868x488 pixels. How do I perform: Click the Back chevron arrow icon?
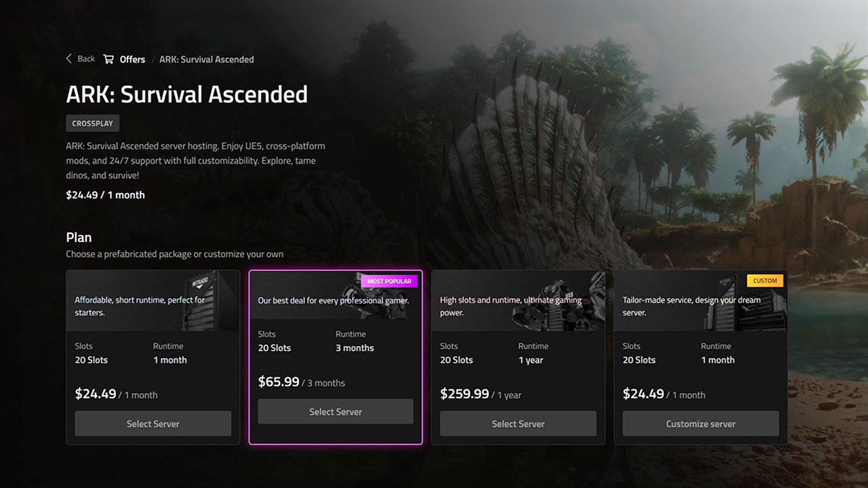click(68, 59)
